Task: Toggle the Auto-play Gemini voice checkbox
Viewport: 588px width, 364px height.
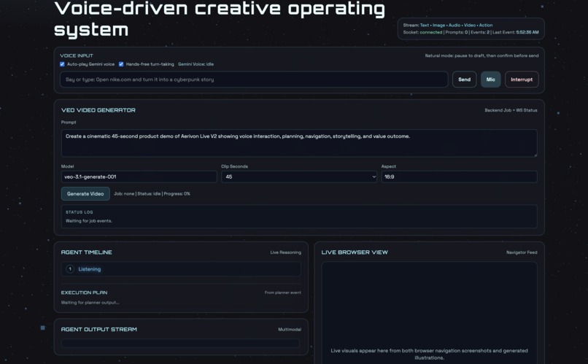Action: tap(62, 64)
